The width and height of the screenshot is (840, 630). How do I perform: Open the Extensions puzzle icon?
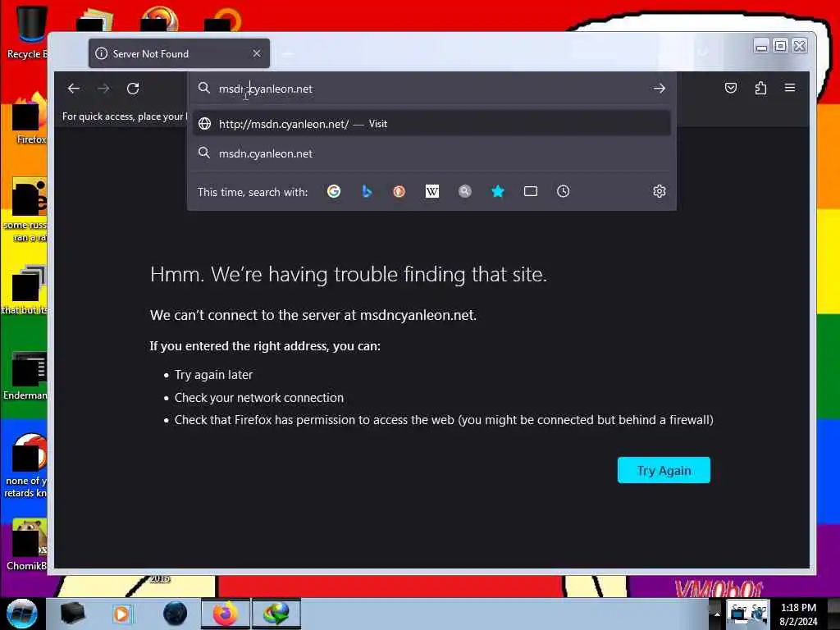coord(760,88)
